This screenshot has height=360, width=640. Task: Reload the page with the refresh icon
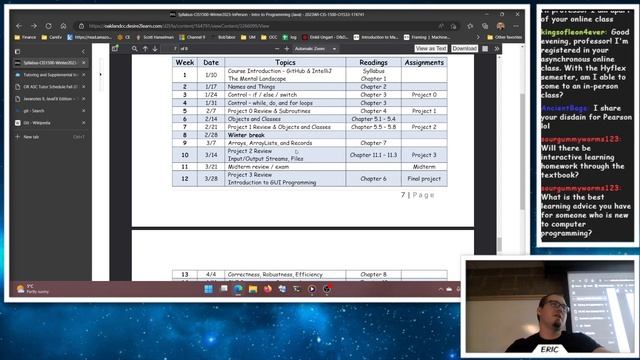pos(49,26)
